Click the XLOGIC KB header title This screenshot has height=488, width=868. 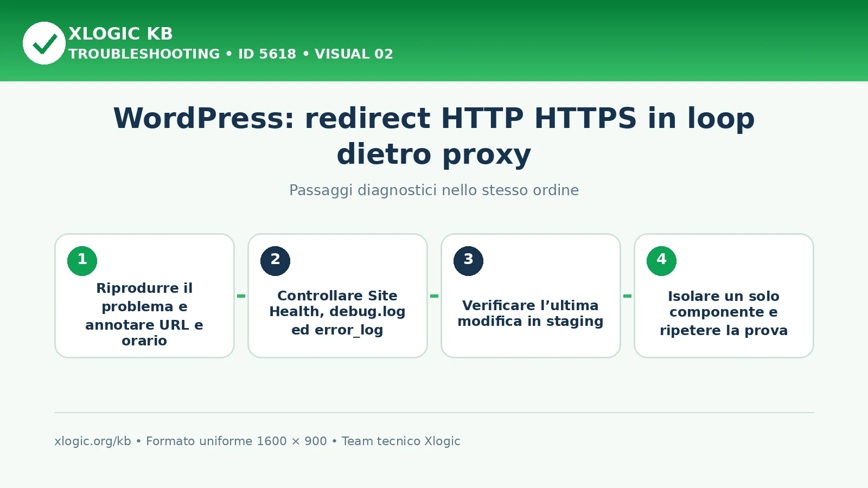point(120,34)
